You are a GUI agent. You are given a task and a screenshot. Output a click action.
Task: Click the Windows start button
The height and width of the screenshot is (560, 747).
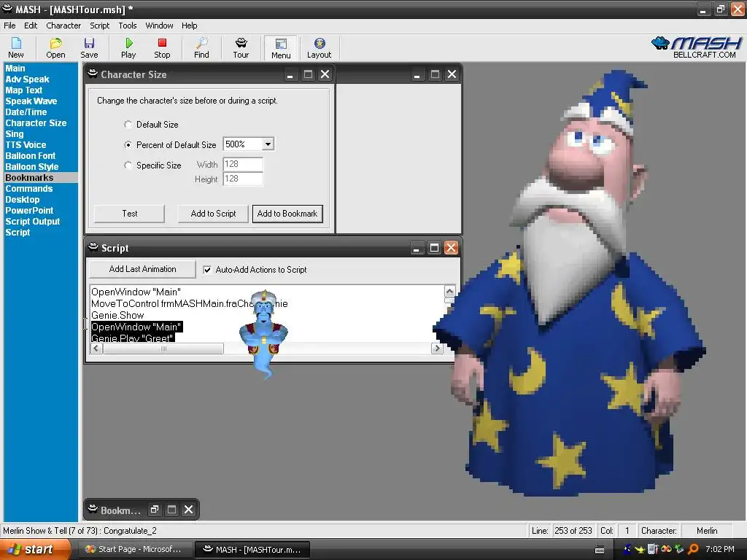pos(36,550)
